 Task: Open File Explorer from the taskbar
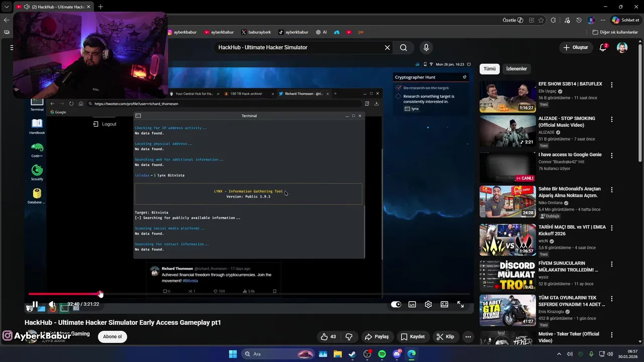tap(338, 354)
